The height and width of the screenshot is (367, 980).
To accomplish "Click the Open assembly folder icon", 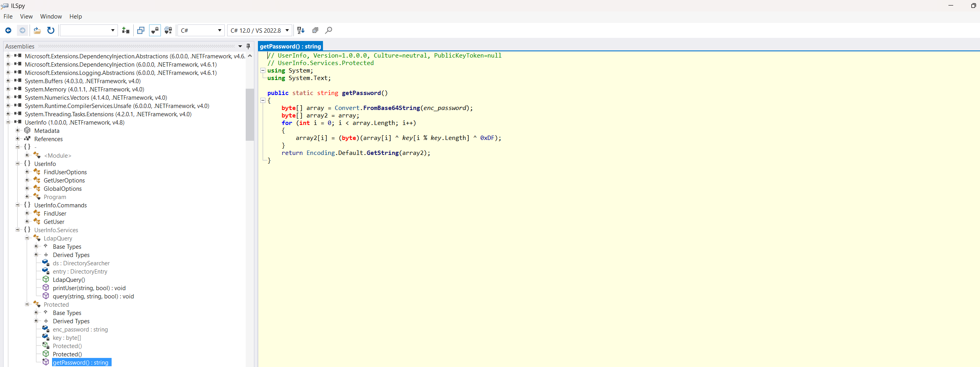I will [37, 30].
